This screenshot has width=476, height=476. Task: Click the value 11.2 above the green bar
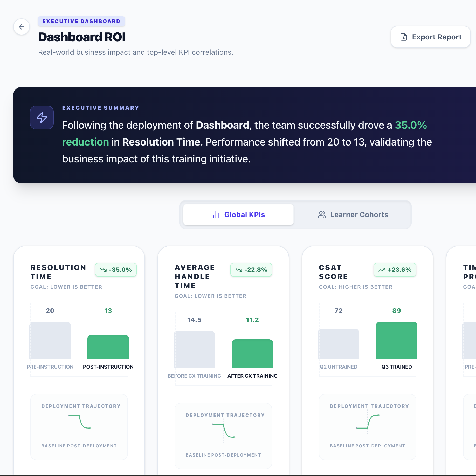point(252,320)
